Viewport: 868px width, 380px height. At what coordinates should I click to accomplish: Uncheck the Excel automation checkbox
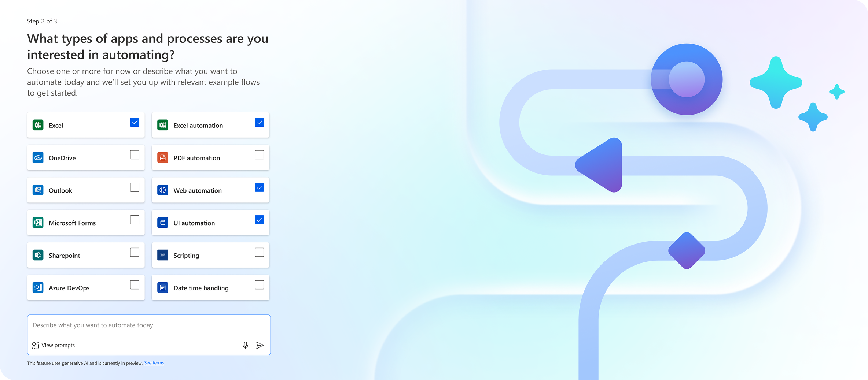260,122
